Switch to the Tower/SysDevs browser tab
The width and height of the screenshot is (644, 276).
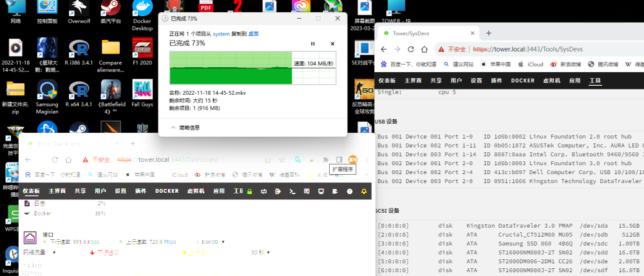[x=430, y=34]
